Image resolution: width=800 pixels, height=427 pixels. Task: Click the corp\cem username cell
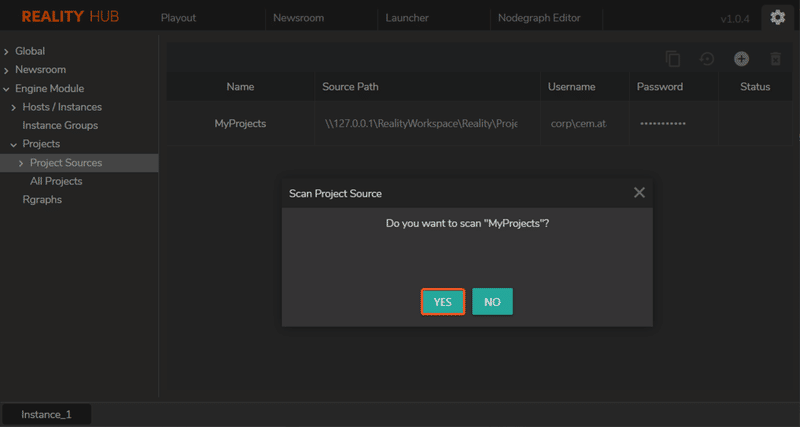585,123
